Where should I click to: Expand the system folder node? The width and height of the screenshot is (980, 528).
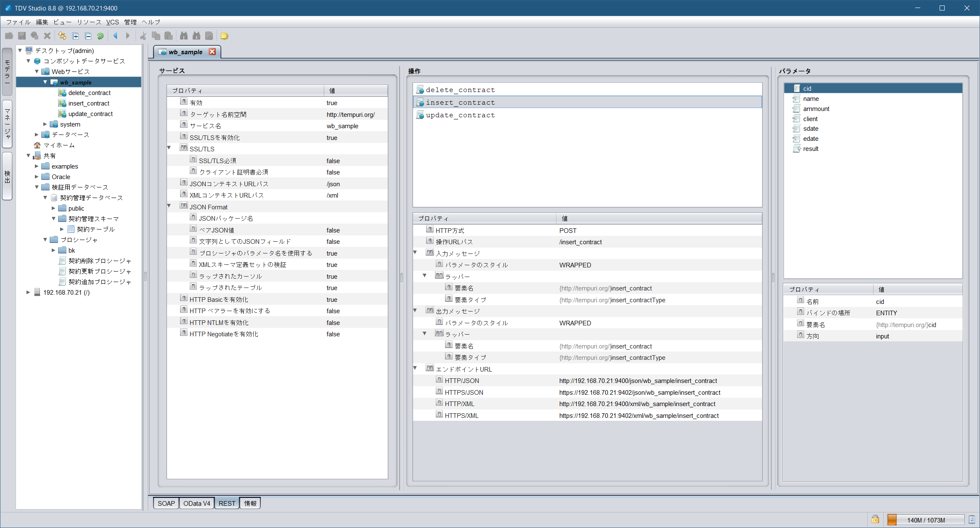(x=45, y=124)
